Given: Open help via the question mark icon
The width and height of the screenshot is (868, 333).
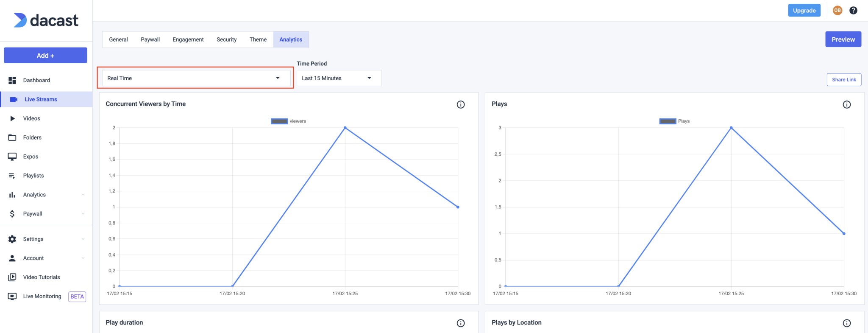Looking at the screenshot, I should coord(853,11).
